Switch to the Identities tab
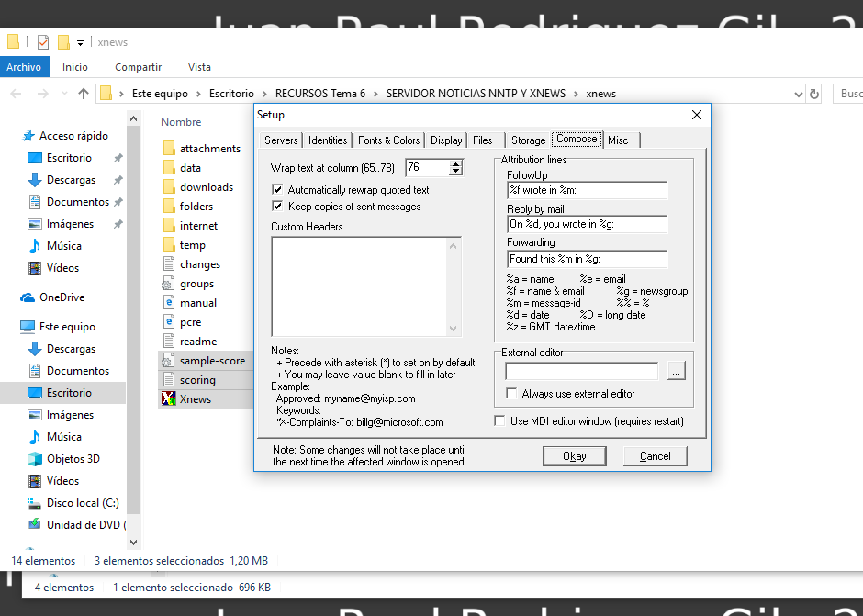863x616 pixels. [x=328, y=140]
